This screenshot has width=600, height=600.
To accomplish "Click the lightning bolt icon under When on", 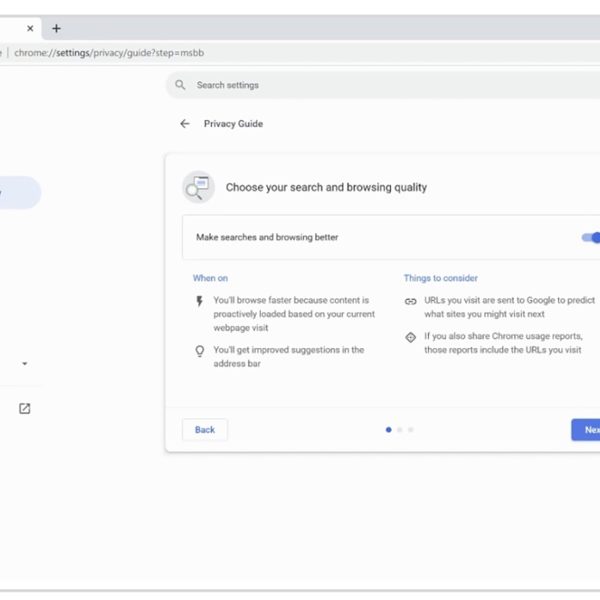I will point(199,300).
